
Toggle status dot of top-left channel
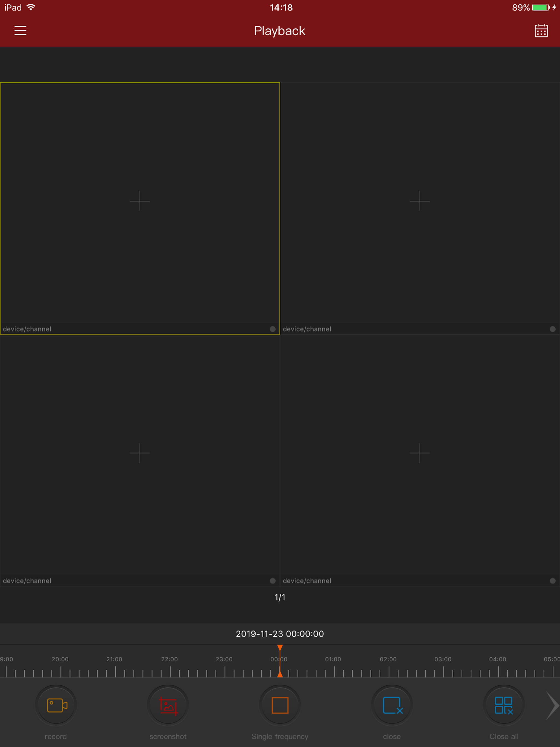pos(273,329)
